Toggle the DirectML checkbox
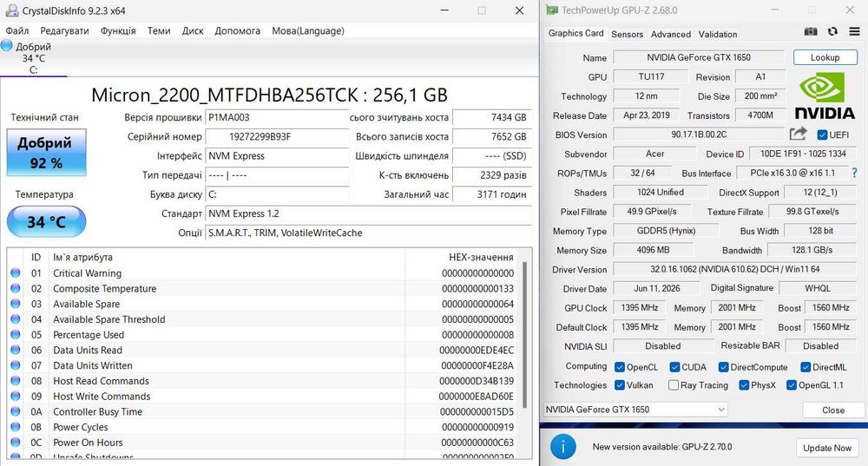This screenshot has height=466, width=868. (x=806, y=367)
